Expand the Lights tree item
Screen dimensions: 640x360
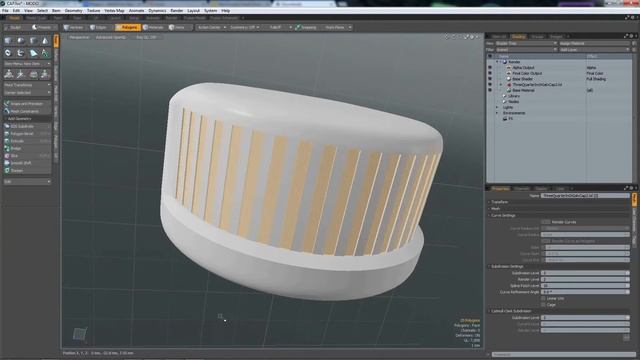(498, 107)
